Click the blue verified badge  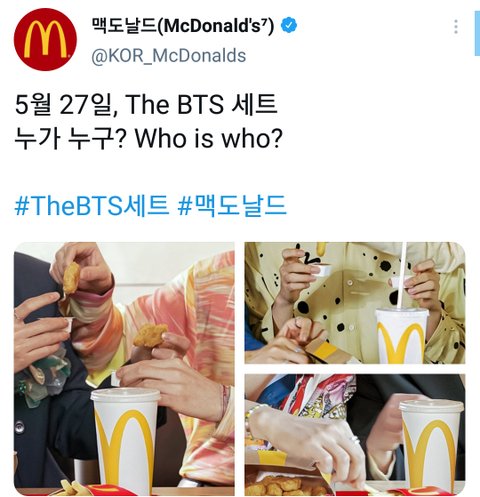click(x=289, y=26)
